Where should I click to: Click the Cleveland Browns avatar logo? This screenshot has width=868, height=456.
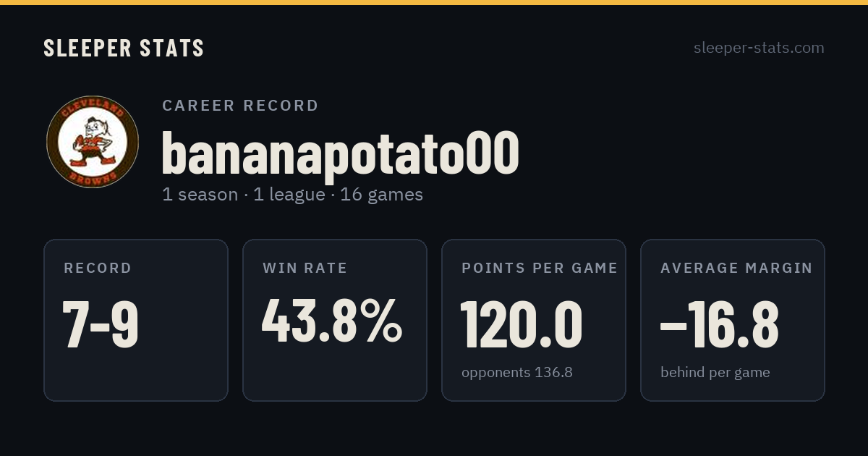93,142
